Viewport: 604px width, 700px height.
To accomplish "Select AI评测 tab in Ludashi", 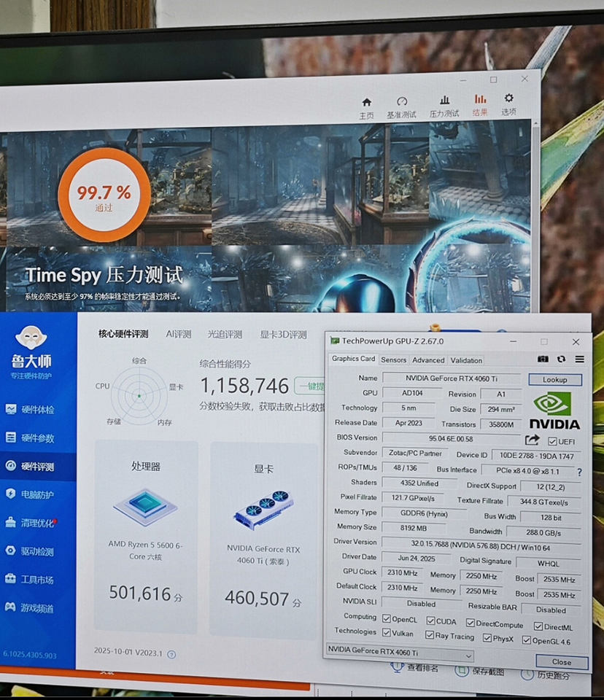I will pos(179,334).
